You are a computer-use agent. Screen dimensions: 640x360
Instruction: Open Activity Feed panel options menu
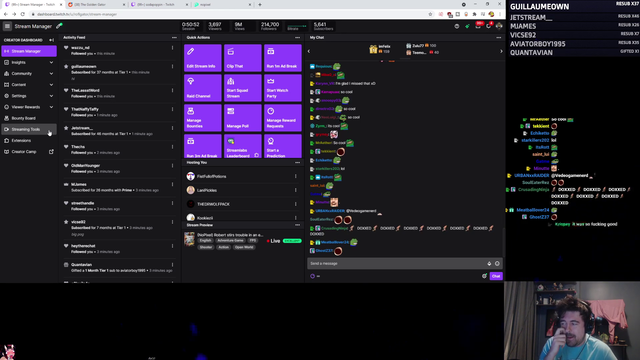click(174, 38)
